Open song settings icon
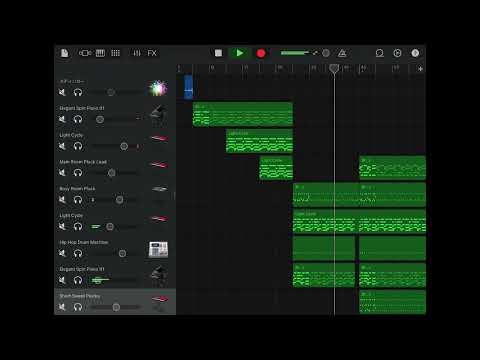Screen dimensions: 480x360 (397, 53)
